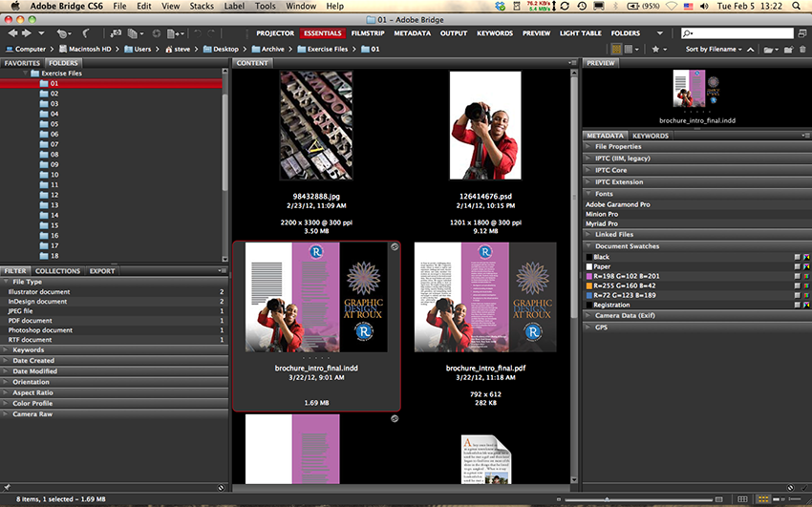Click the Create new folder icon
Image resolution: width=812 pixels, height=507 pixels.
coord(788,49)
